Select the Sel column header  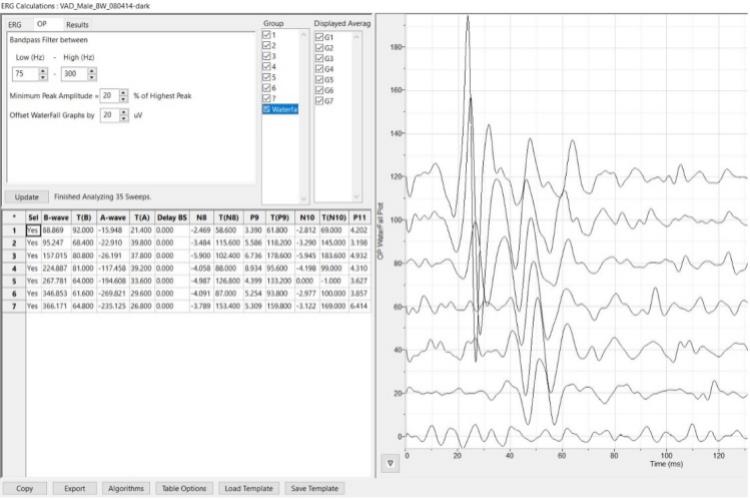tap(33, 217)
